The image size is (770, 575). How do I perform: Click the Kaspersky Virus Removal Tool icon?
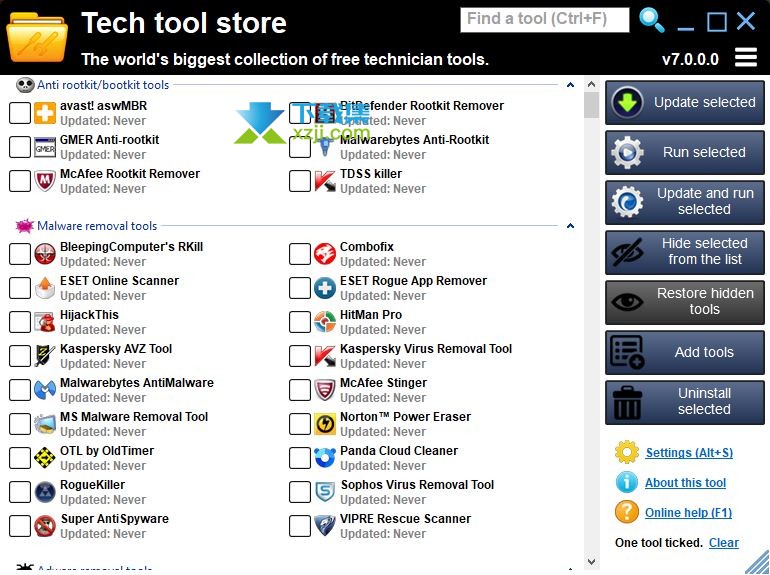click(325, 356)
